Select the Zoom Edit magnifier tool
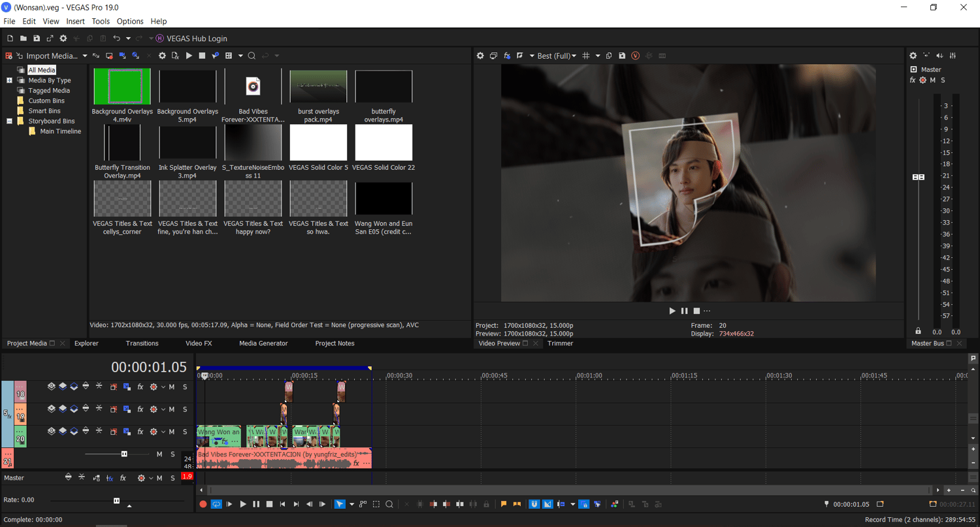Image resolution: width=980 pixels, height=527 pixels. [389, 504]
